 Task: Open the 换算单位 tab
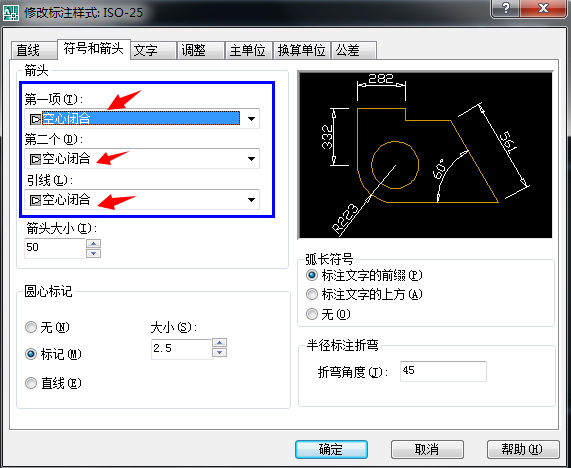(x=302, y=50)
